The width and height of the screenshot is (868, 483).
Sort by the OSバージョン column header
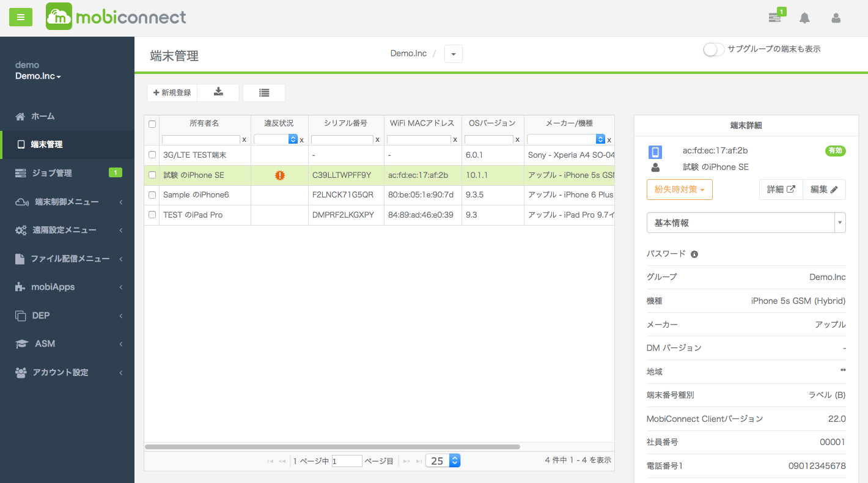(492, 124)
